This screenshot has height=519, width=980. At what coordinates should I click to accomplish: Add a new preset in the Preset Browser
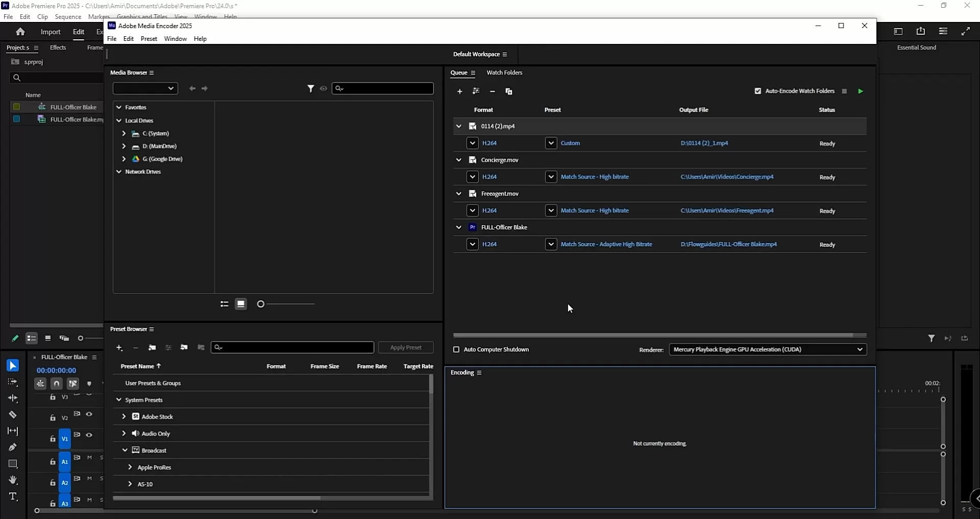tap(119, 347)
